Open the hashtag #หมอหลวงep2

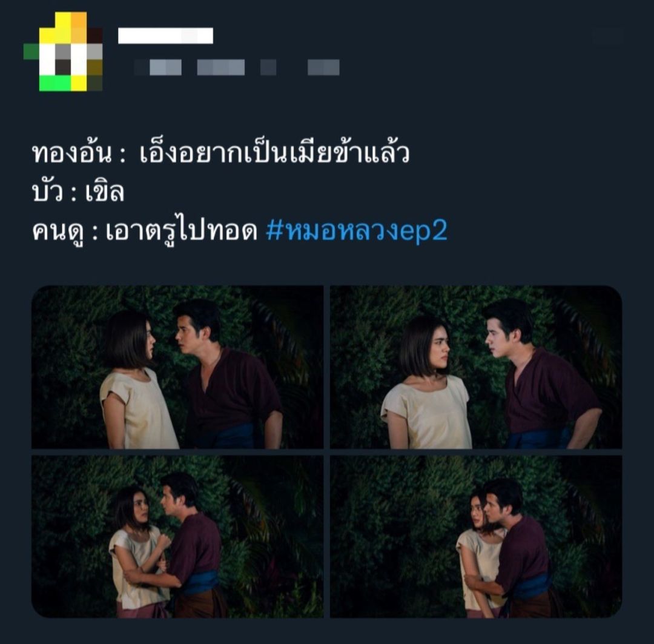(x=357, y=230)
